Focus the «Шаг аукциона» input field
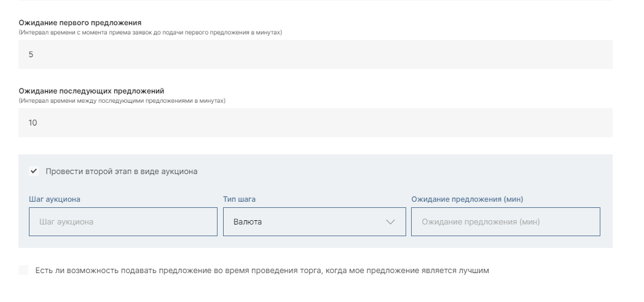The width and height of the screenshot is (644, 302). click(123, 221)
